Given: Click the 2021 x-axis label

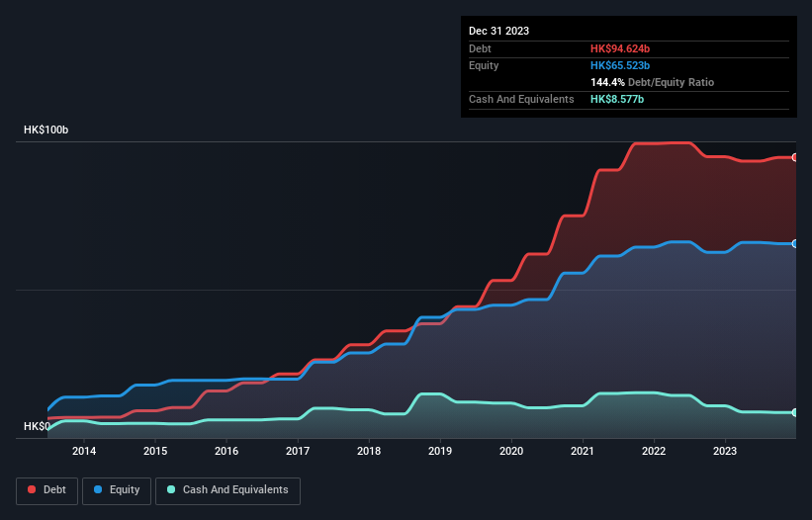Looking at the screenshot, I should pyautogui.click(x=583, y=451).
